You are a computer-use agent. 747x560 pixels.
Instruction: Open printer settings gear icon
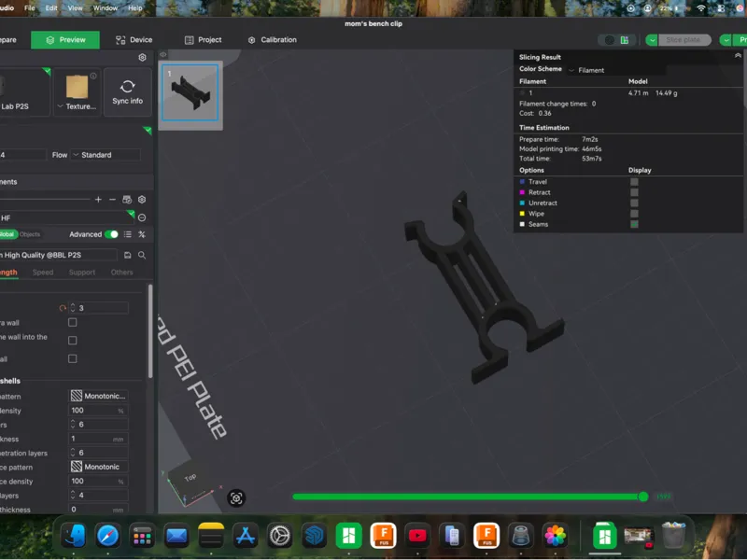pos(142,58)
